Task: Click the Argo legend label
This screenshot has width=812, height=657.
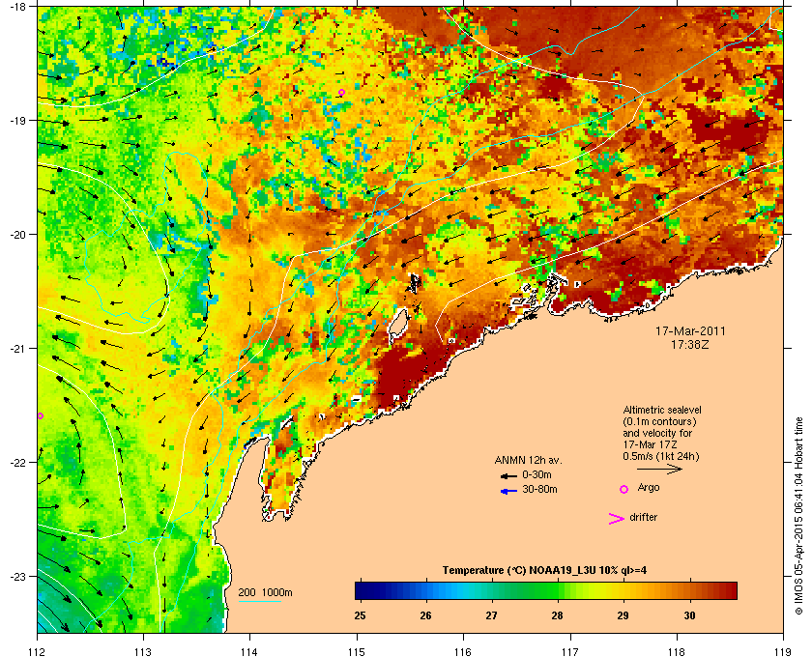Action: pyautogui.click(x=649, y=488)
